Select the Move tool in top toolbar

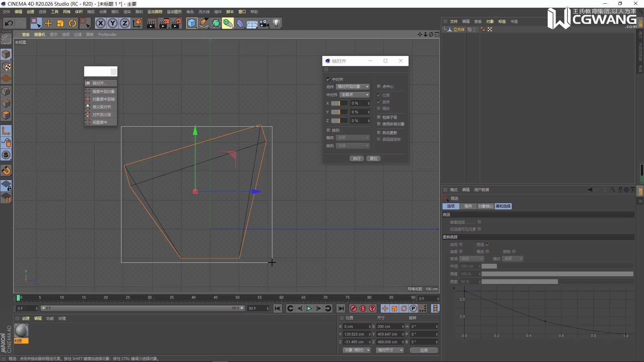[48, 23]
